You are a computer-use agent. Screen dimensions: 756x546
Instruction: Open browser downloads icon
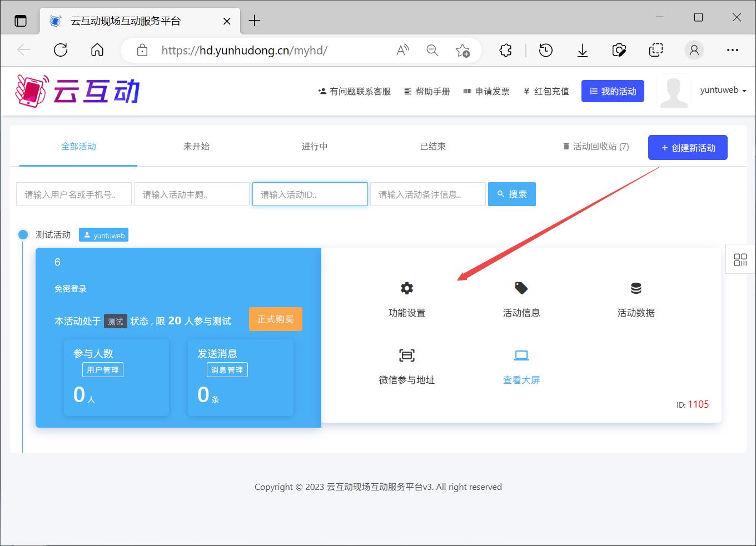583,51
